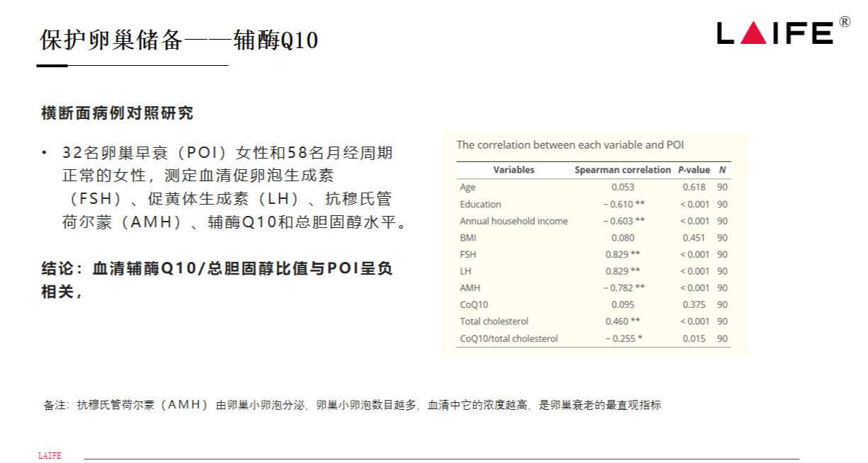868x463 pixels.
Task: Click the 'Variables' column header
Action: click(x=514, y=170)
